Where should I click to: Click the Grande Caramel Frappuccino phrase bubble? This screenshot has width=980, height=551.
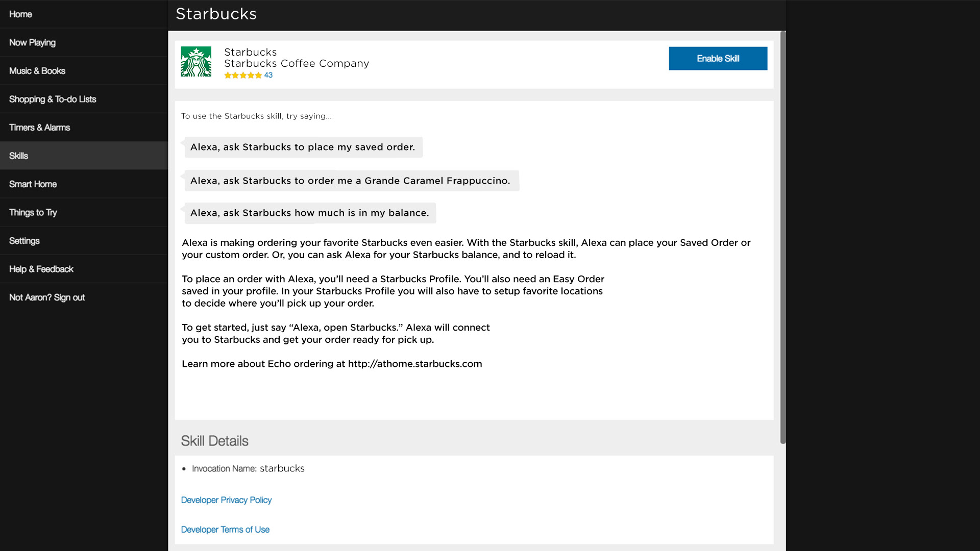351,181
